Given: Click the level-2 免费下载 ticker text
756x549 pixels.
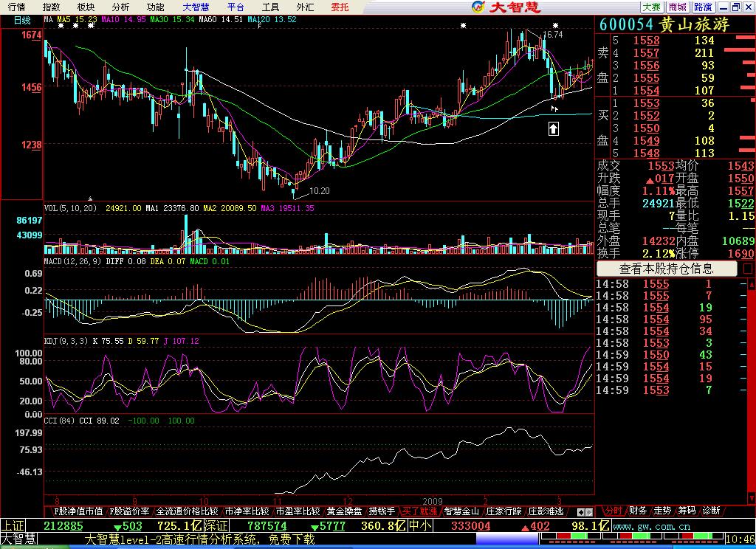Looking at the screenshot, I should coord(199,539).
